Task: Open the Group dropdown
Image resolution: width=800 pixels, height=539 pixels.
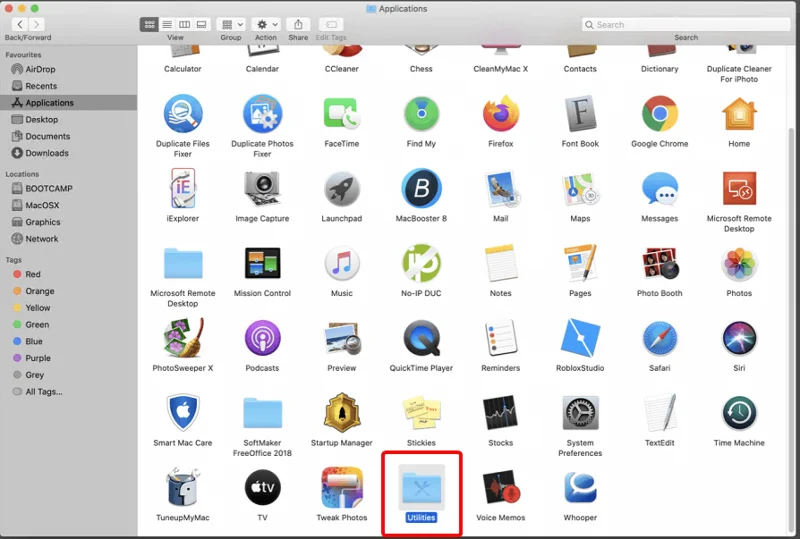Action: pyautogui.click(x=231, y=24)
